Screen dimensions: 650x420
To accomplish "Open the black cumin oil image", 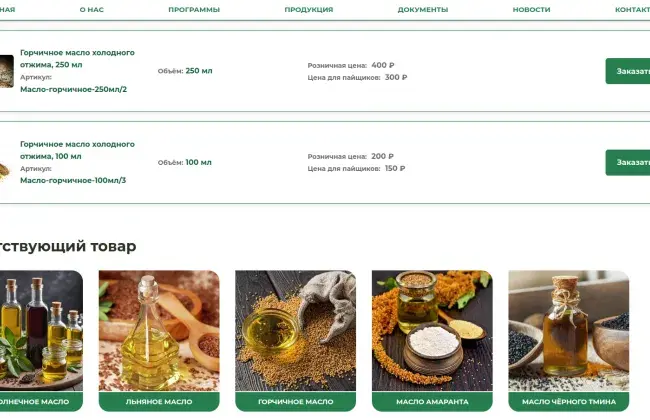I will (569, 330).
